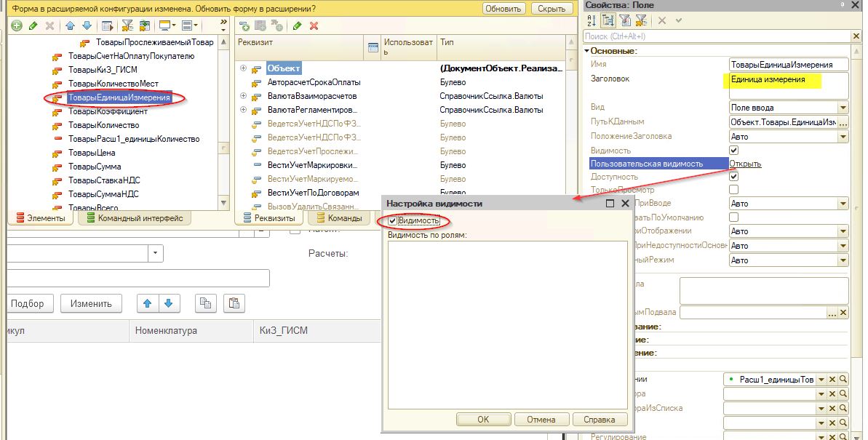The image size is (868, 440).
Task: Click the magnifier next to Расш1_единицыТов
Action: 843,379
